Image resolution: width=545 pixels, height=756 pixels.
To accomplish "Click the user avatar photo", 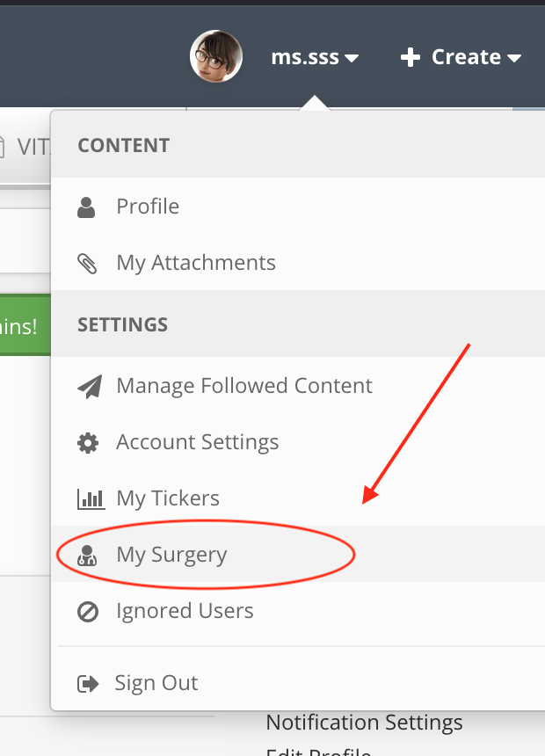I will 216,56.
